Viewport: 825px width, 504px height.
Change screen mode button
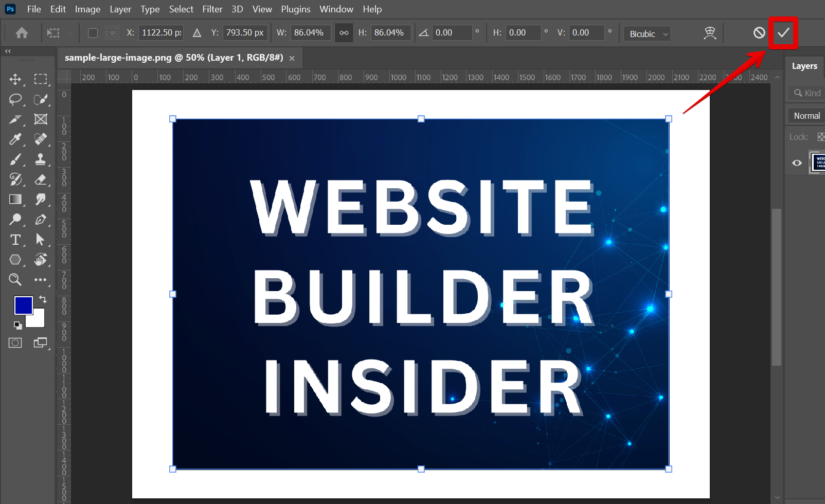[x=41, y=343]
